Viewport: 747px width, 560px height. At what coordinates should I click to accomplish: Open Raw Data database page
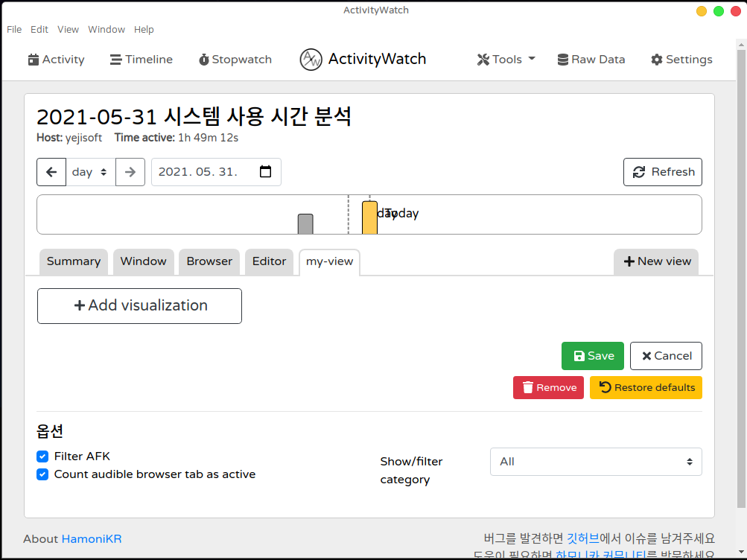(x=591, y=60)
